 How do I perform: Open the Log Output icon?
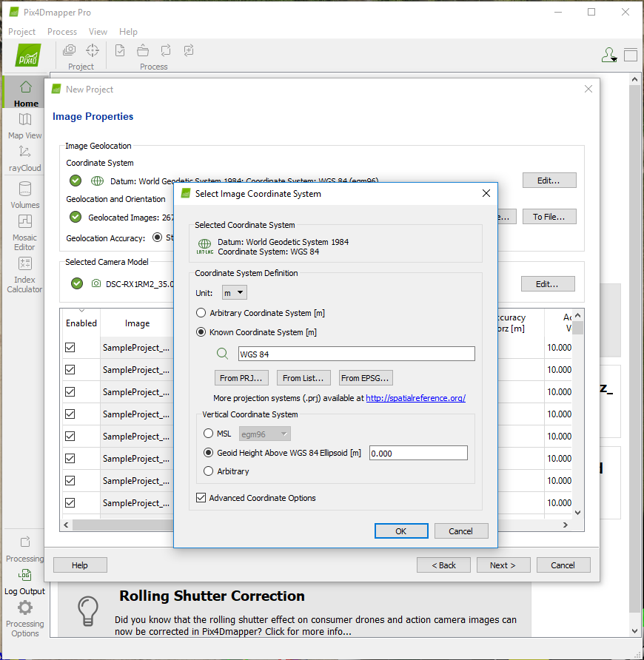tap(25, 575)
